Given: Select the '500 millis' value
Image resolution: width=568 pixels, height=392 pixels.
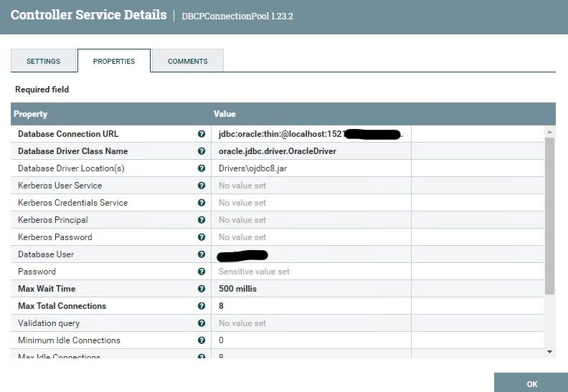Looking at the screenshot, I should [x=311, y=289].
